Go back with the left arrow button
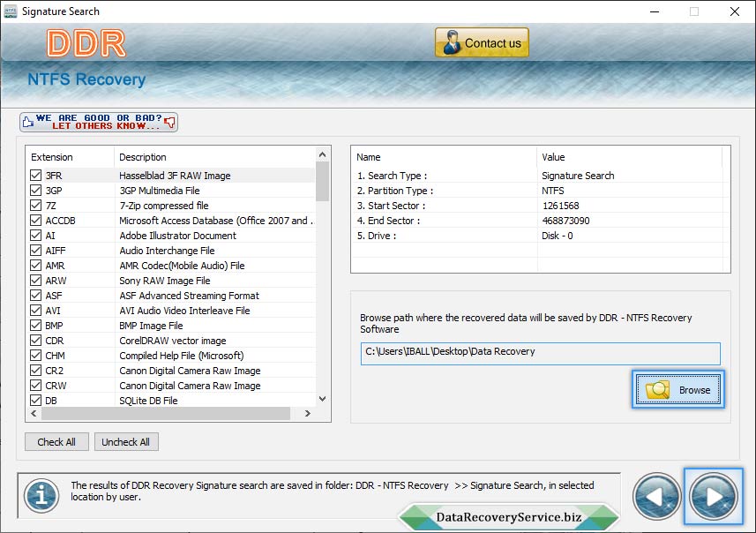 click(x=656, y=497)
